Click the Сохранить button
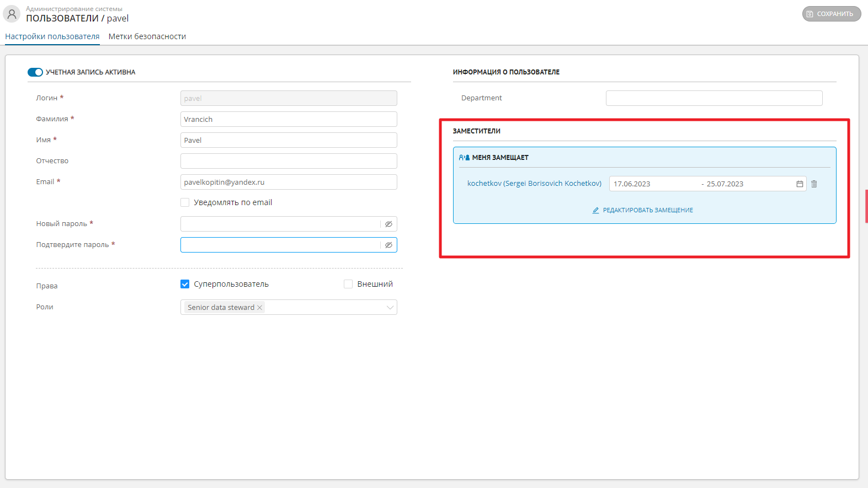The width and height of the screenshot is (868, 488). pos(832,14)
